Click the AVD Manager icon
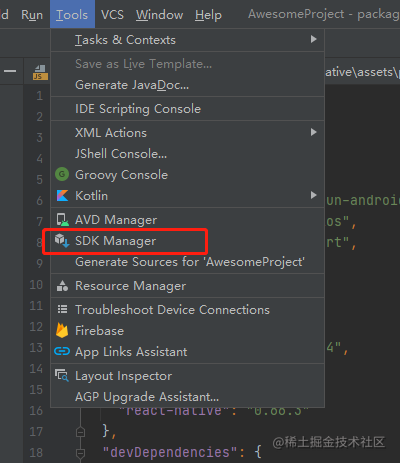400x463 pixels. point(62,220)
